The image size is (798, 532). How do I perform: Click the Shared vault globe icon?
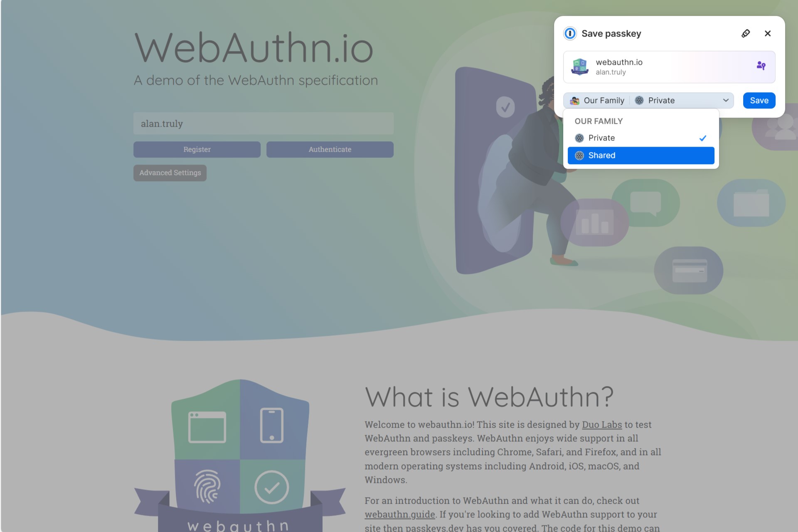(578, 155)
